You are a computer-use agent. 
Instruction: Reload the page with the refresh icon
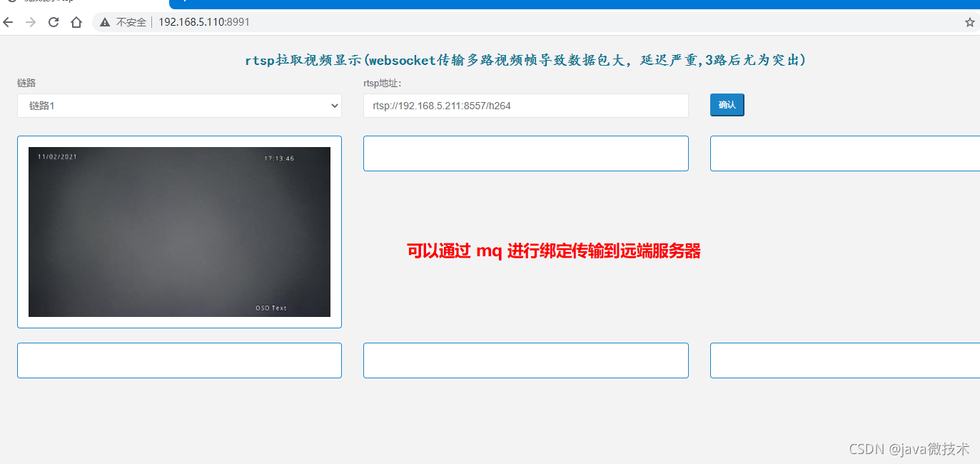pos(54,22)
